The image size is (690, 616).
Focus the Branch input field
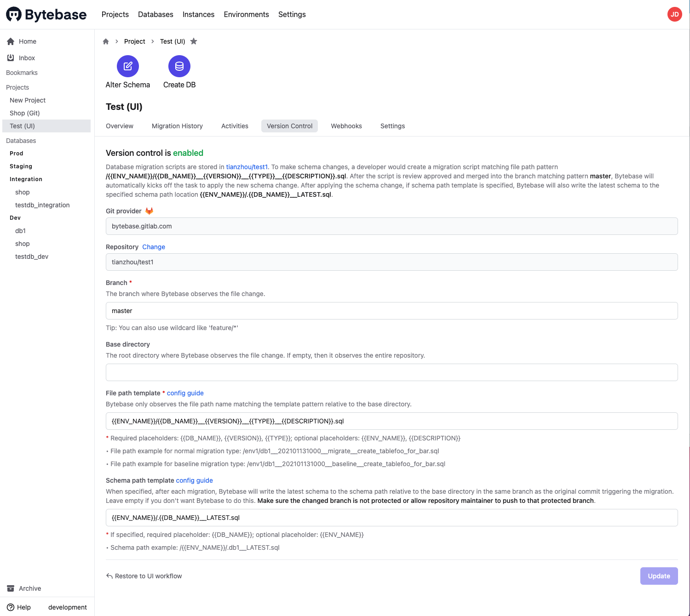[x=392, y=311]
